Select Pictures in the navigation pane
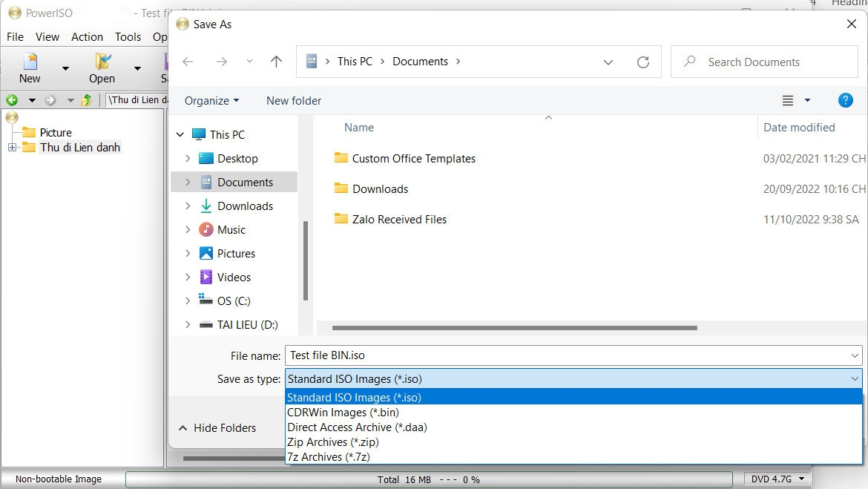Viewport: 868px width, 489px height. click(236, 254)
